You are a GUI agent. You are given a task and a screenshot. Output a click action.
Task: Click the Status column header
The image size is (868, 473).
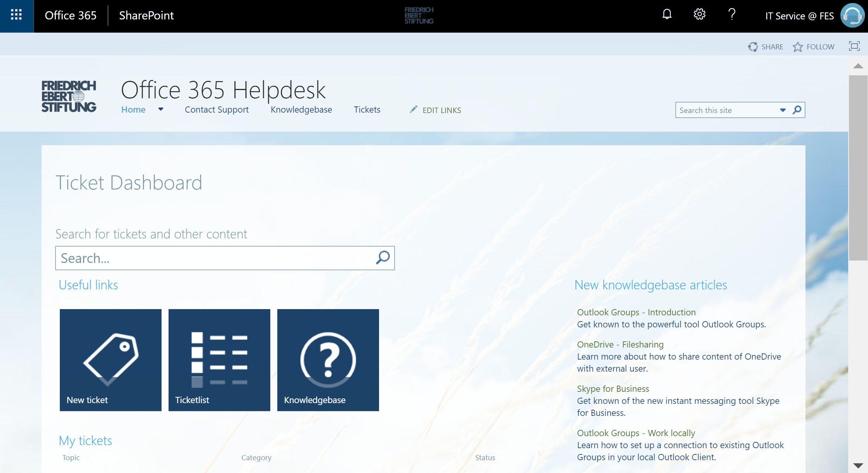485,458
